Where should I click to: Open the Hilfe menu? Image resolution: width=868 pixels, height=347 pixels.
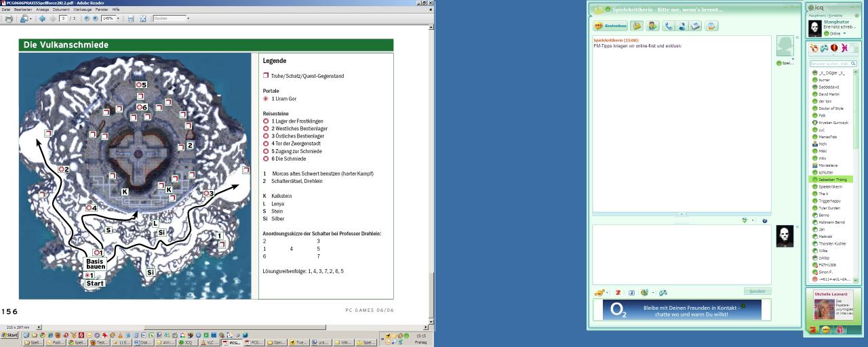pos(116,9)
